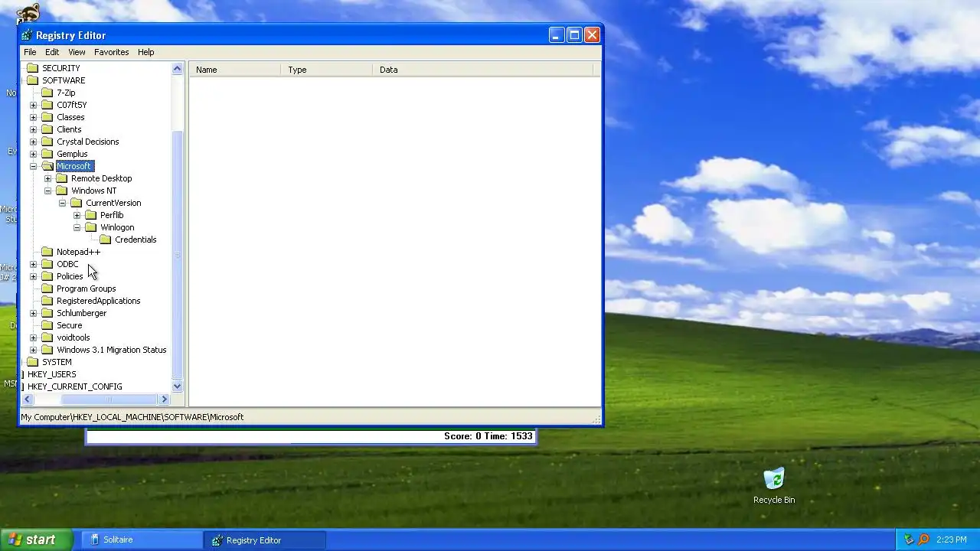Image resolution: width=980 pixels, height=551 pixels.
Task: Select the Recycle Bin desktop icon
Action: tap(774, 486)
